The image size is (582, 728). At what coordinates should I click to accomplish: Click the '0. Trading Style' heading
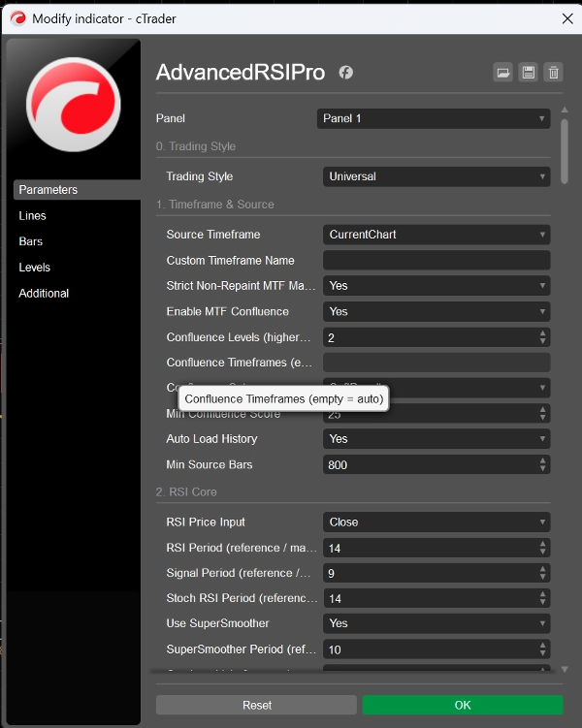(196, 146)
